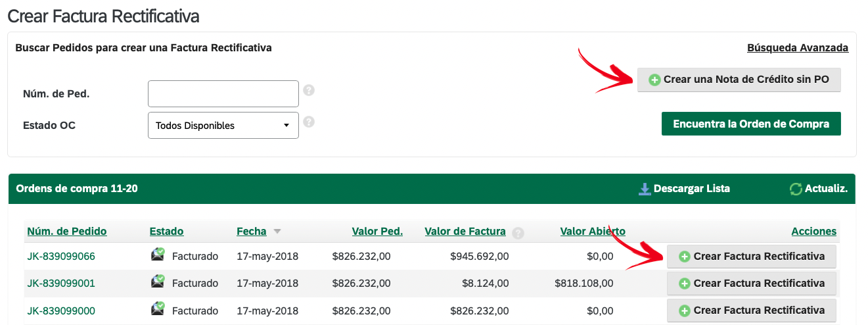Create Factura Rectificativa for order JK-839099001
This screenshot has height=325, width=868.
click(x=752, y=284)
